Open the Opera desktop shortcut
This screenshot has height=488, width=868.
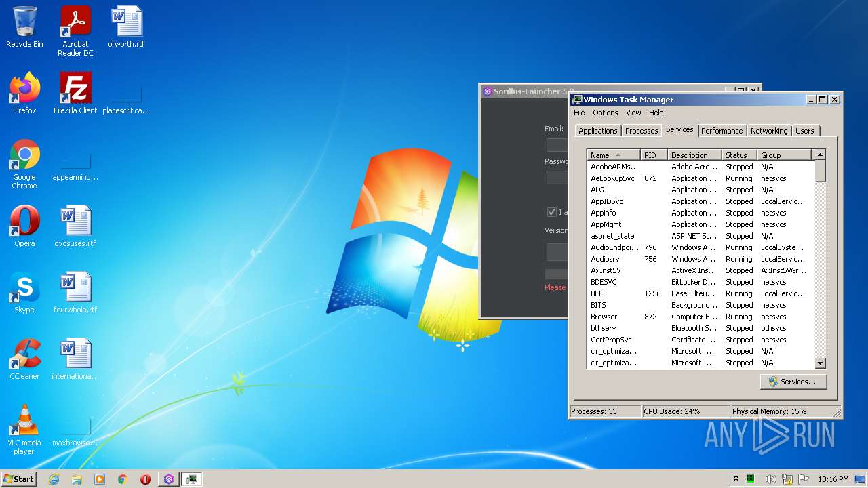[24, 226]
